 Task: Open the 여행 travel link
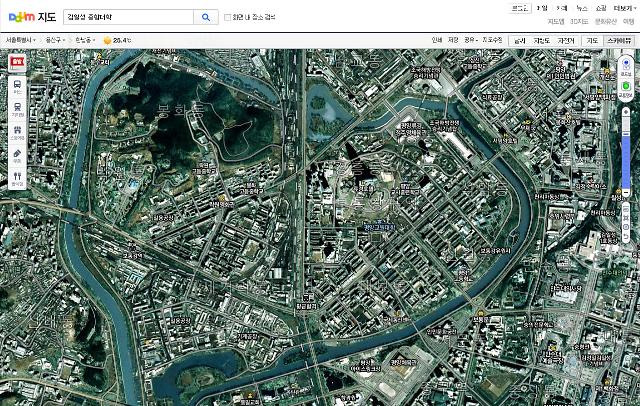click(629, 22)
